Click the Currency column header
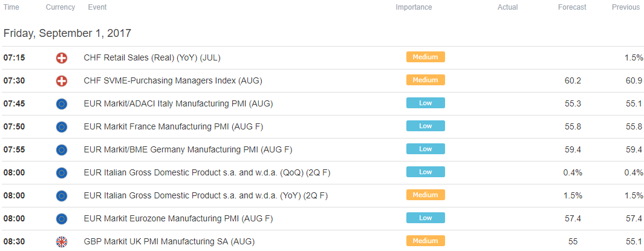644x251 pixels. pyautogui.click(x=60, y=7)
